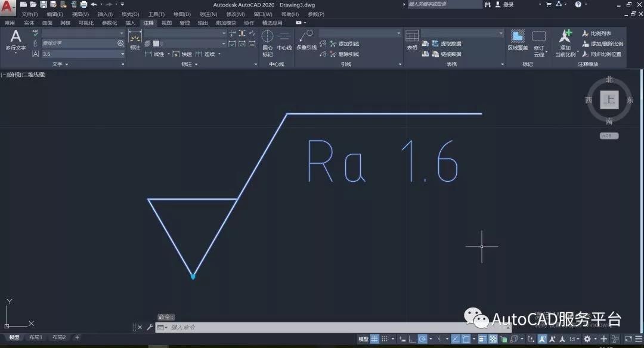The width and height of the screenshot is (644, 348).
Task: Open the AutoCAD application menu logo
Action: click(x=7, y=7)
